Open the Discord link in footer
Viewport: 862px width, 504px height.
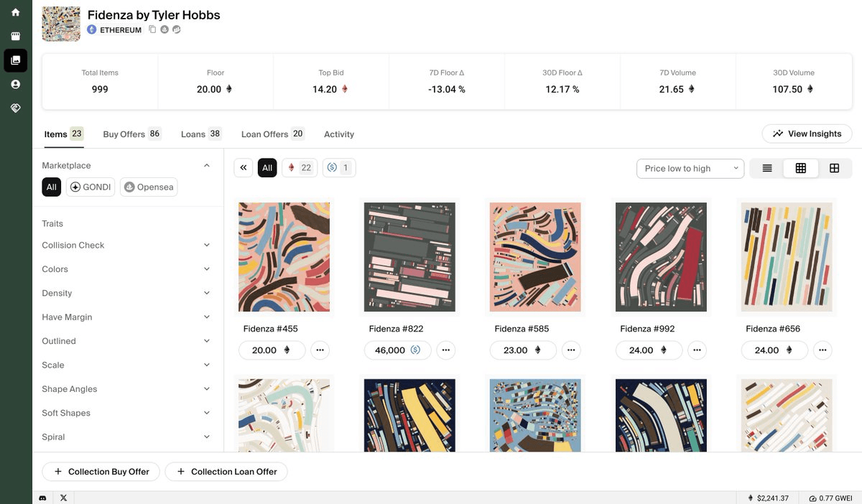pos(42,498)
